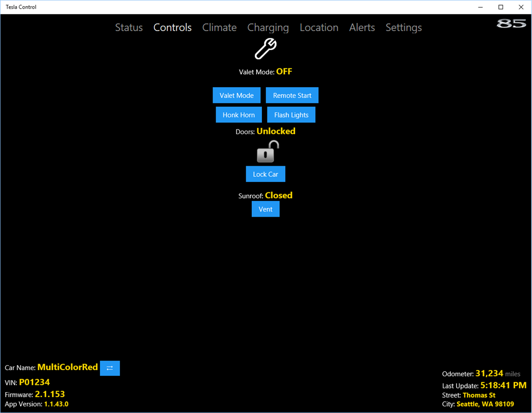Go to the Charging tab
The image size is (532, 413).
pos(268,28)
